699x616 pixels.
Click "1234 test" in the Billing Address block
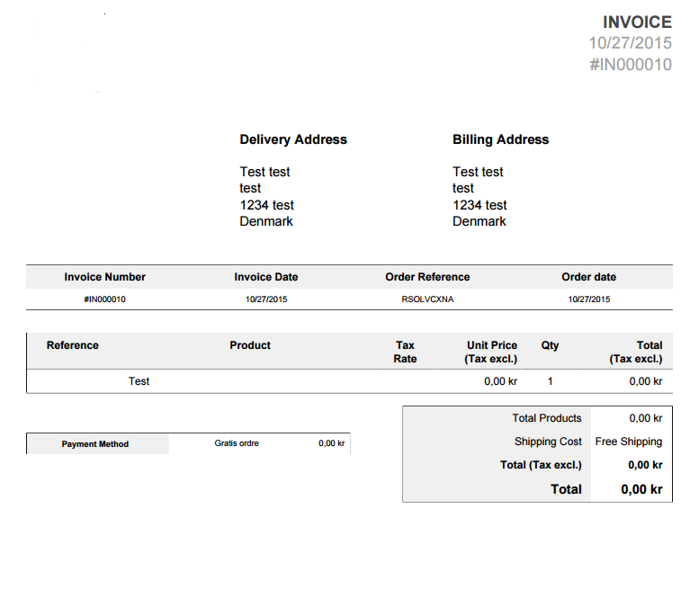point(479,205)
